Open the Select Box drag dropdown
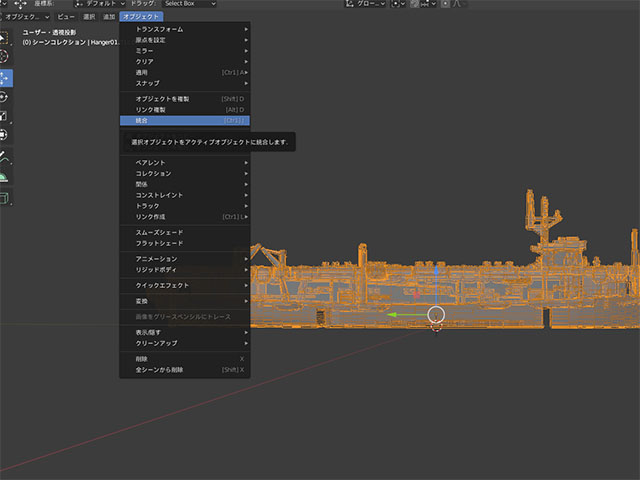 point(189,4)
